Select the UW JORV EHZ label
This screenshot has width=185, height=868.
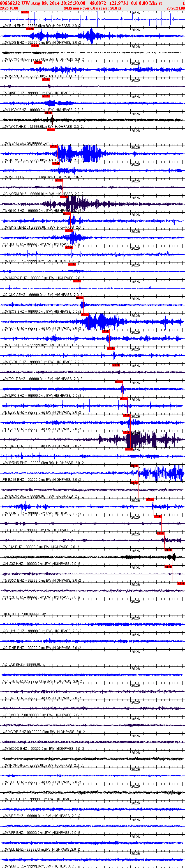click(x=43, y=160)
